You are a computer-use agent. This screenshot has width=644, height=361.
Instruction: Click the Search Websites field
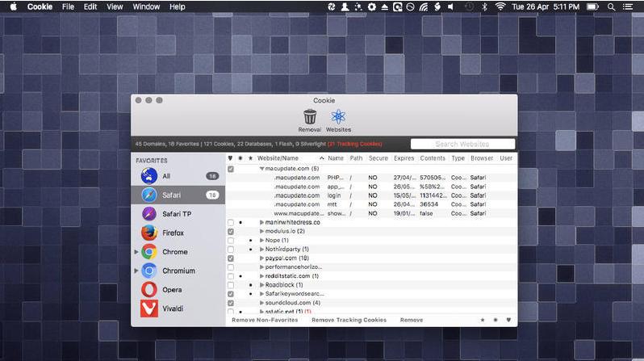pos(462,144)
